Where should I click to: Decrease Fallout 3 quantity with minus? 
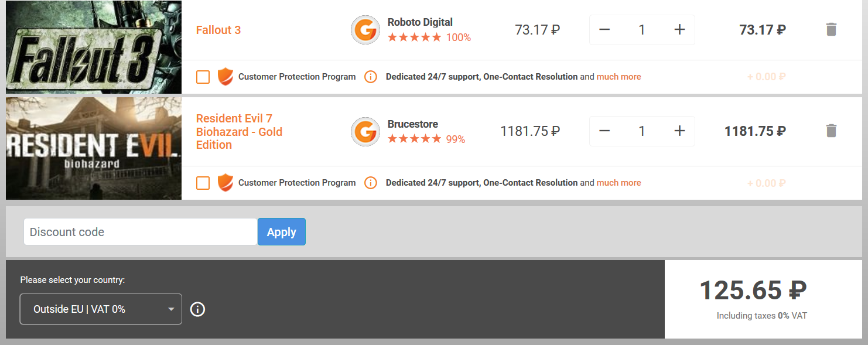pos(604,30)
